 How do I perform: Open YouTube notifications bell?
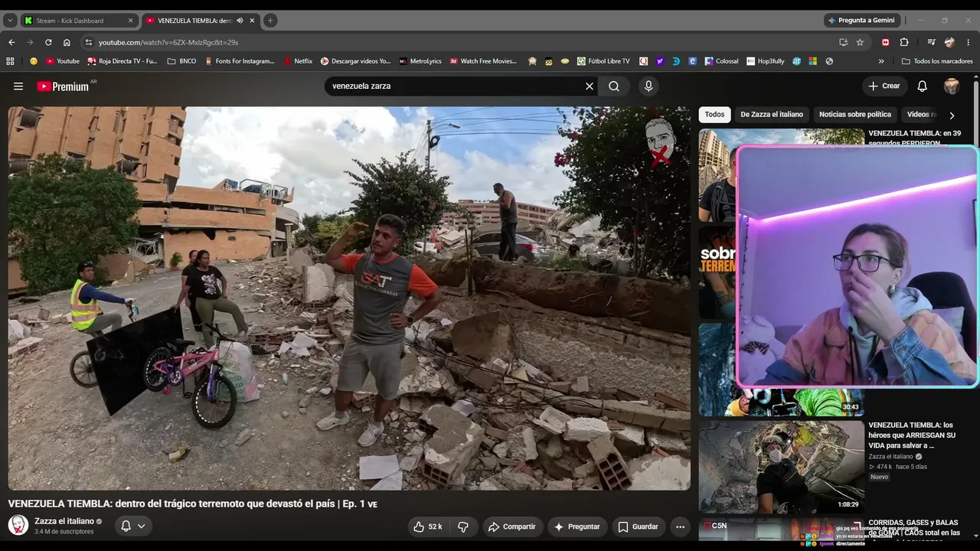pos(923,86)
